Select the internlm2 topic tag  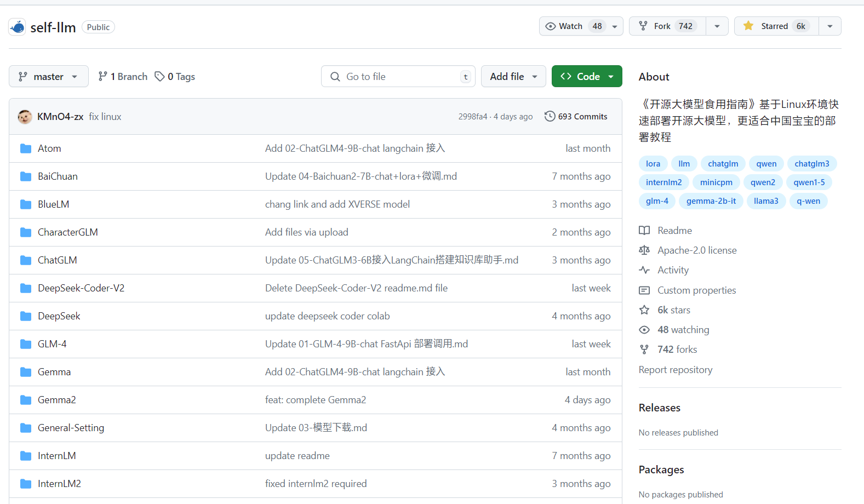click(x=664, y=182)
